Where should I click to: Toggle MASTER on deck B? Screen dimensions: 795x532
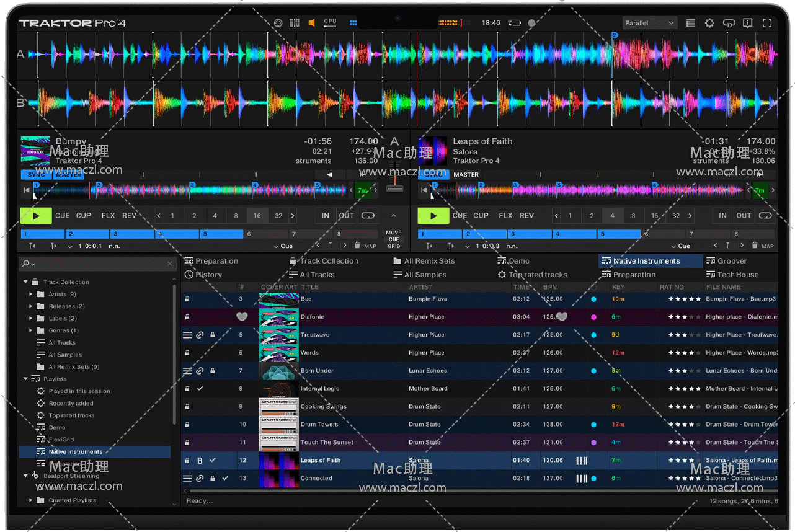466,175
